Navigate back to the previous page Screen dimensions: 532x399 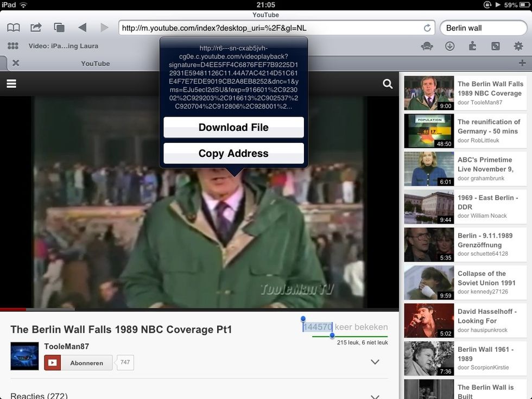(x=81, y=28)
